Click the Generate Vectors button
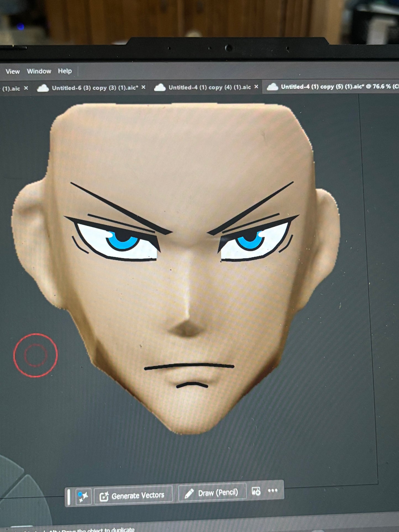This screenshot has width=399, height=532. pyautogui.click(x=133, y=496)
